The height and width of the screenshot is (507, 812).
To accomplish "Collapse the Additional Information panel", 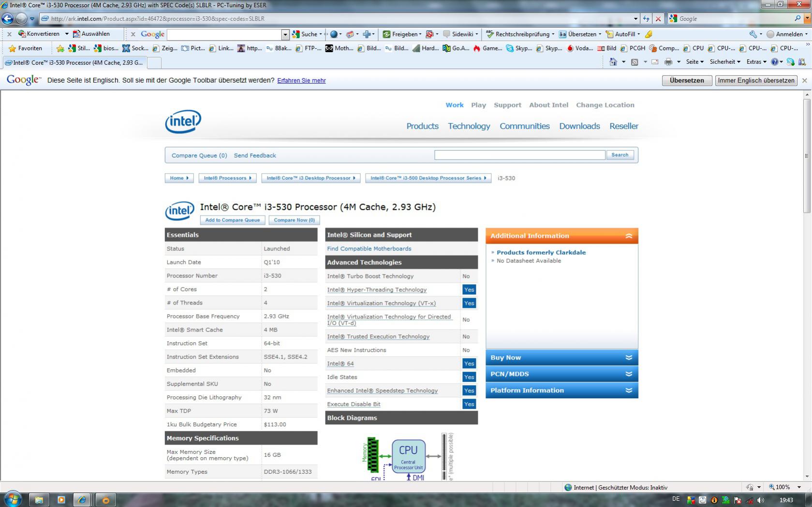I will [629, 236].
